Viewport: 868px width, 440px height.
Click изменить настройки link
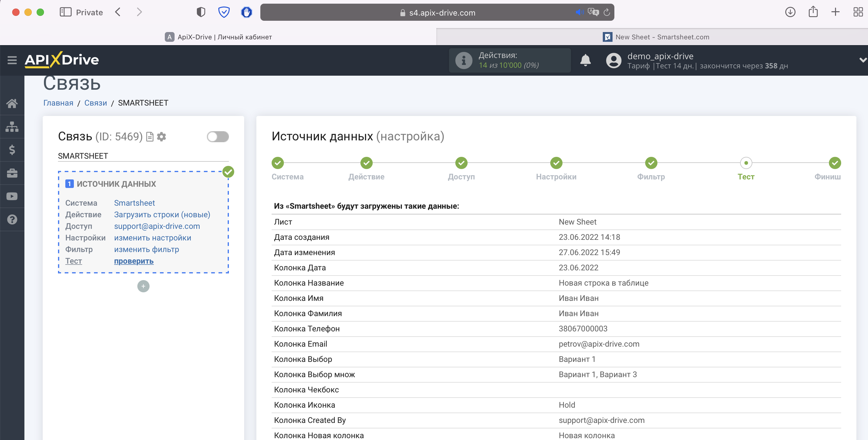pos(153,238)
